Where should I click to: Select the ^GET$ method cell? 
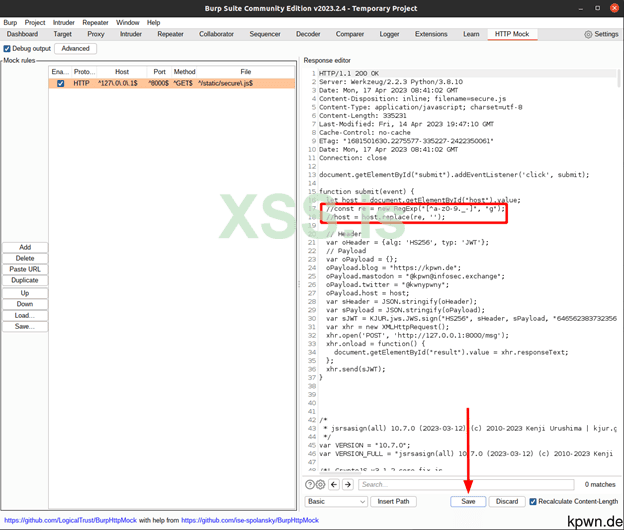[184, 83]
